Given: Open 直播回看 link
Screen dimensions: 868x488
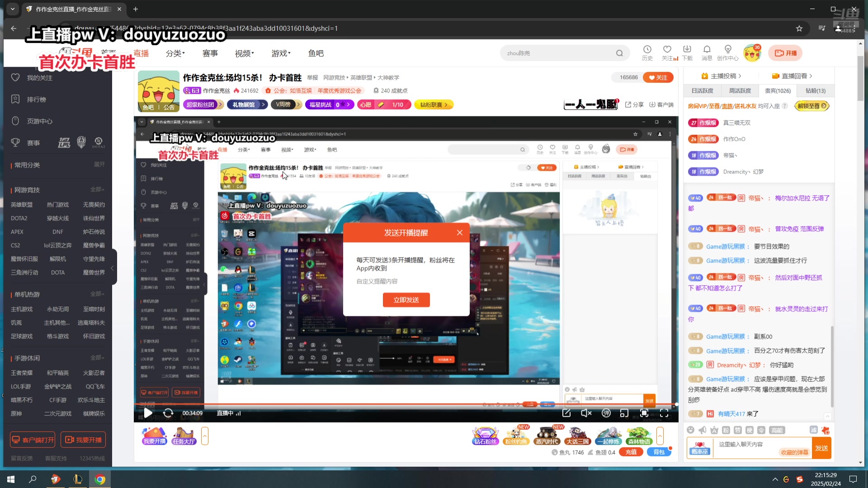Looking at the screenshot, I should pyautogui.click(x=792, y=76).
